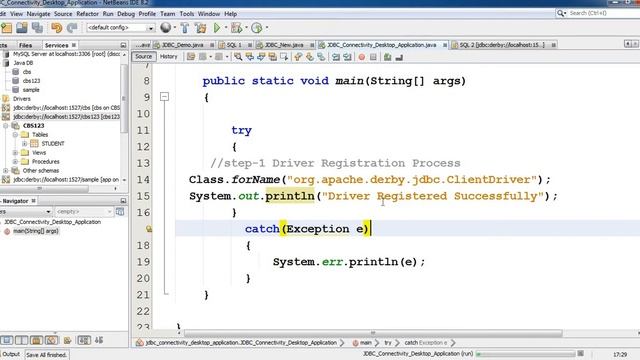
Task: Open the Navigate menu
Action: pyautogui.click(x=38, y=14)
